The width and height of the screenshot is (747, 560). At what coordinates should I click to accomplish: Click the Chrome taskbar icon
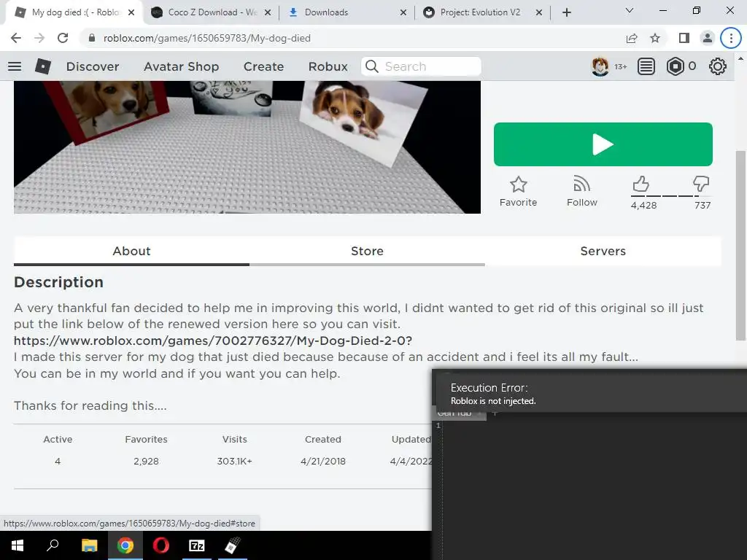[125, 545]
